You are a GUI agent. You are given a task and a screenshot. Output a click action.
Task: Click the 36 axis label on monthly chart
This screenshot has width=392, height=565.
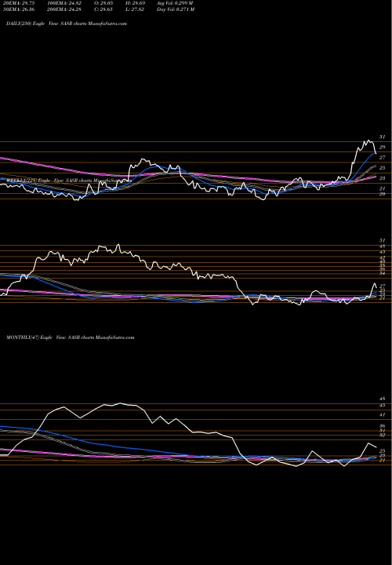click(382, 426)
